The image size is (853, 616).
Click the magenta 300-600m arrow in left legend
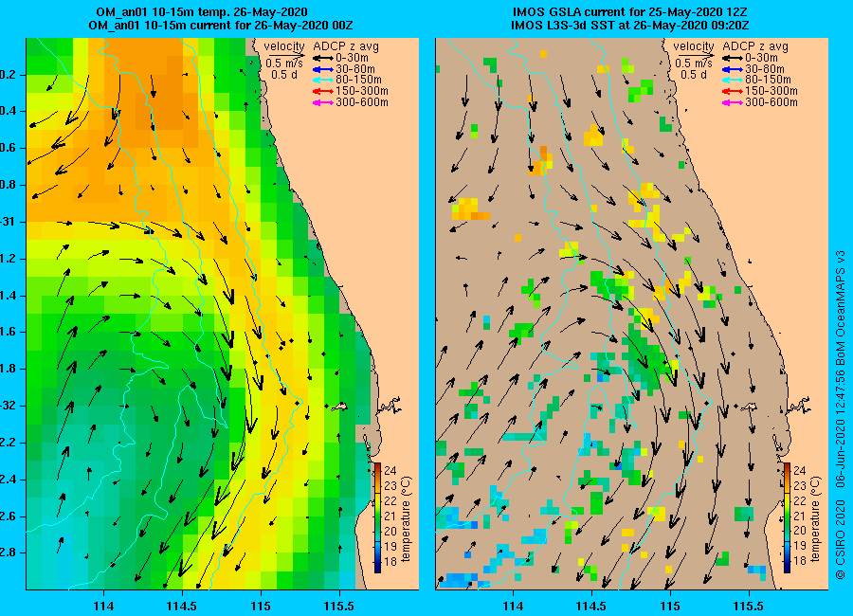point(322,102)
